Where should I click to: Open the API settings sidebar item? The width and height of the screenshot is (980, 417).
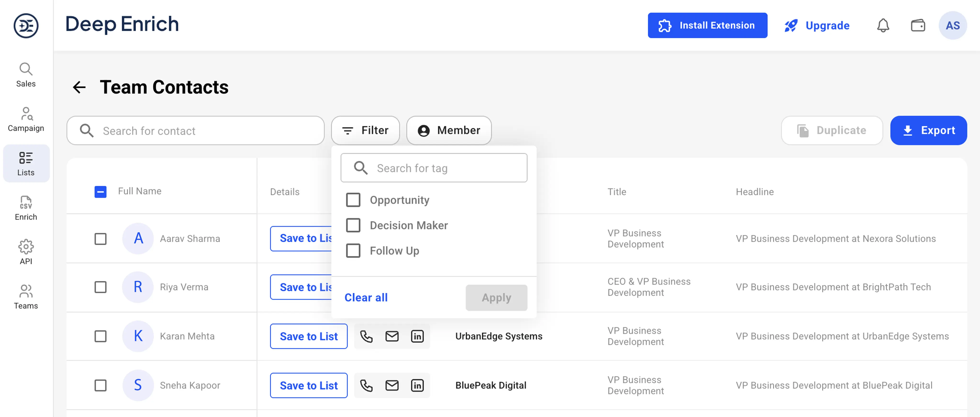[26, 252]
